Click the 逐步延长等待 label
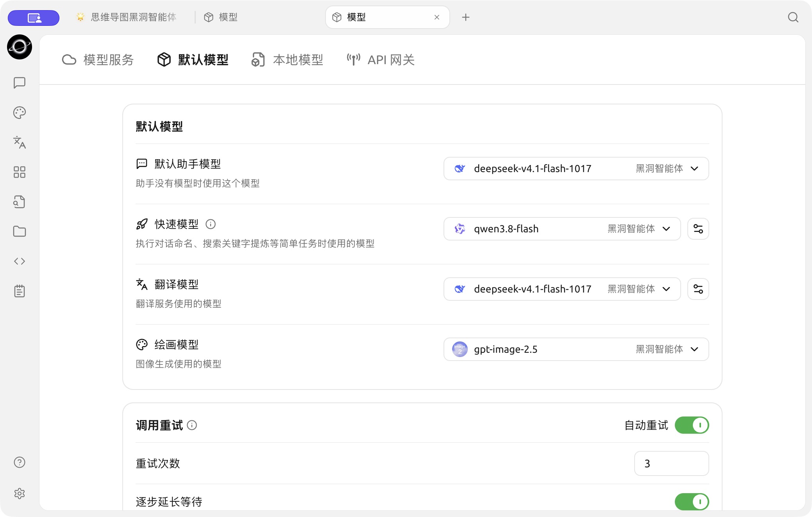812x517 pixels. pyautogui.click(x=169, y=502)
